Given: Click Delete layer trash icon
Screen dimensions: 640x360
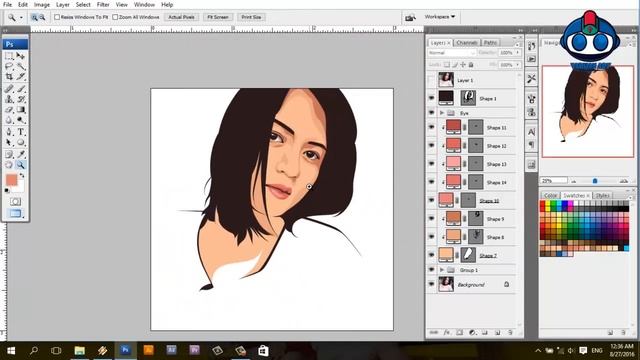Looking at the screenshot, I should click(x=510, y=333).
